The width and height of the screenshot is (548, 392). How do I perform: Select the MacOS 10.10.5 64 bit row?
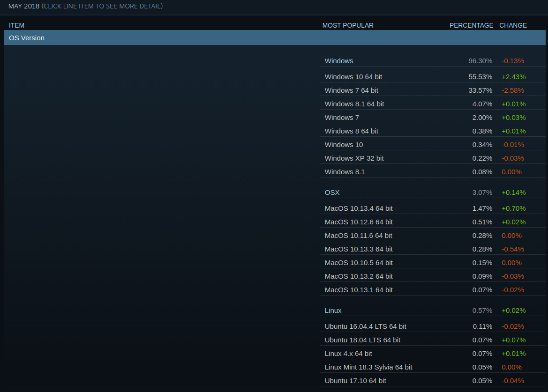[433, 263]
